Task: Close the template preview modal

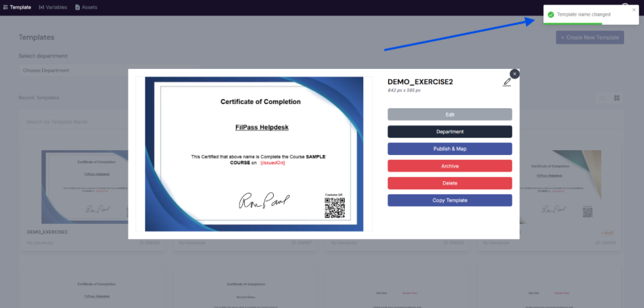Action: point(514,74)
